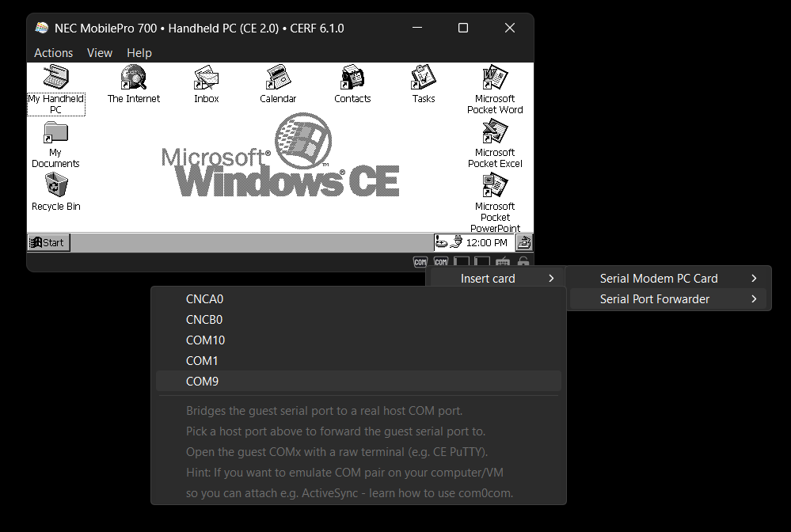Screen dimensions: 791x532
Task: Click the unlocked padlock status icon
Action: 523,262
